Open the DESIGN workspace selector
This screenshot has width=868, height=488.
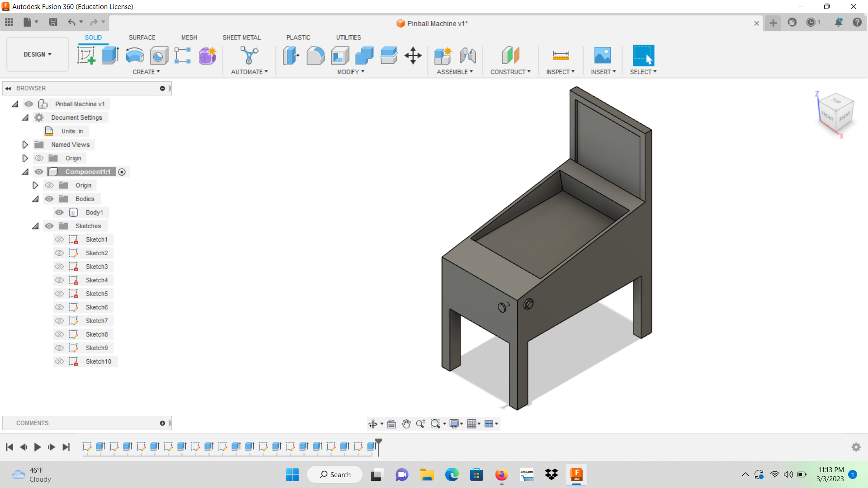pos(37,54)
